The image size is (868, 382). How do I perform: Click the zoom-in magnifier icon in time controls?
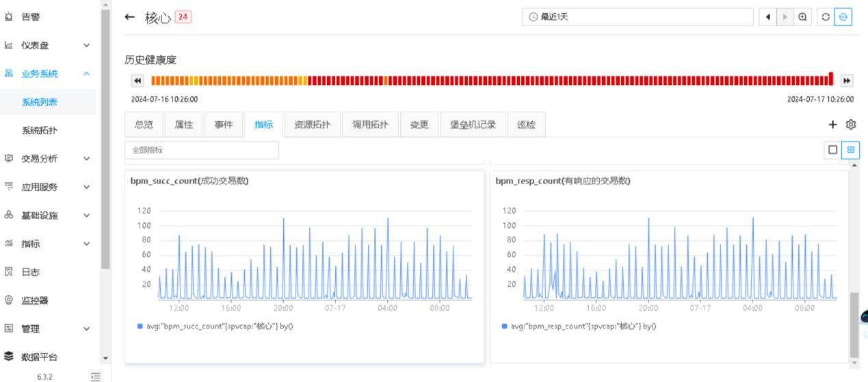(x=802, y=18)
